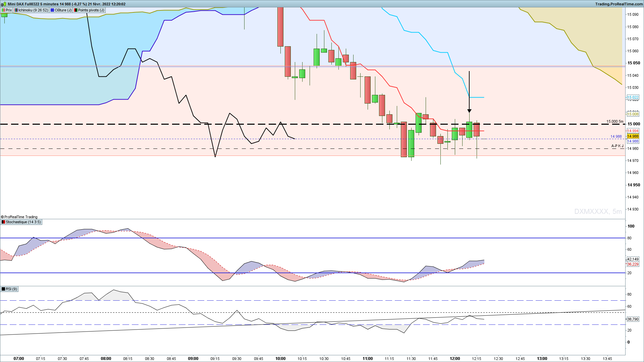Click the 80 level on stochastic axis
644x362 pixels.
click(630, 238)
